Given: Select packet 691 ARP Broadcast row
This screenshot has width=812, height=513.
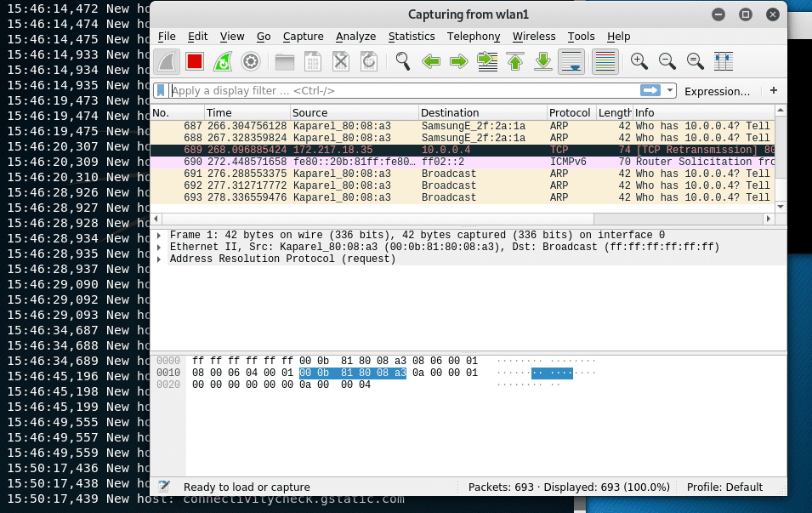Looking at the screenshot, I should (x=463, y=174).
